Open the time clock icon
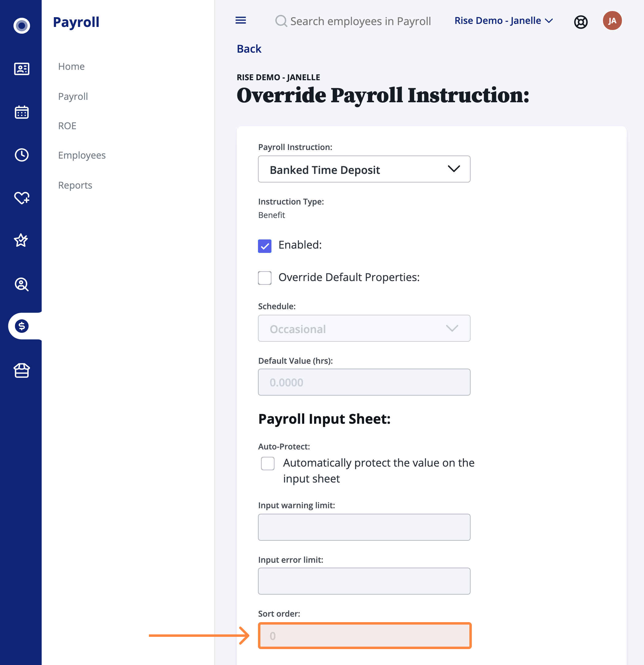The image size is (644, 665). [x=21, y=155]
